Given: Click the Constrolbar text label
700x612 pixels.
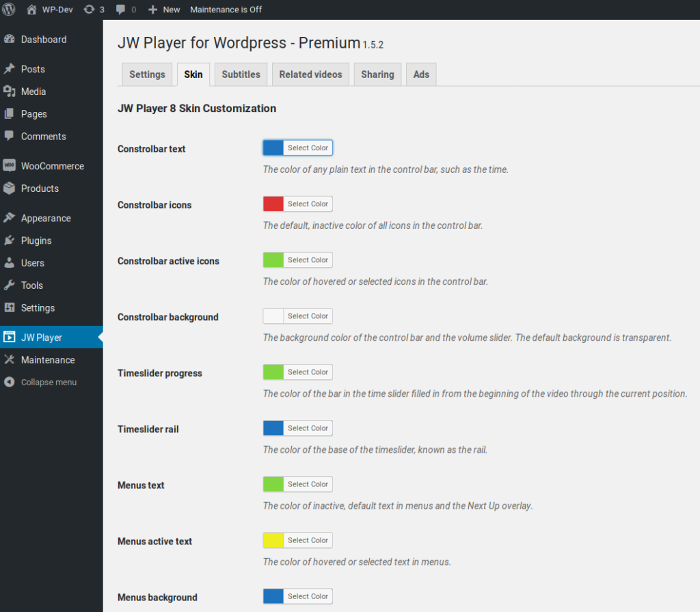Looking at the screenshot, I should (151, 149).
